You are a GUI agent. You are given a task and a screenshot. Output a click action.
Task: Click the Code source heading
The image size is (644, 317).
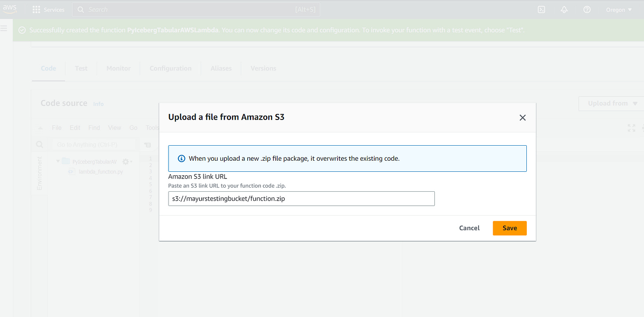pyautogui.click(x=64, y=103)
